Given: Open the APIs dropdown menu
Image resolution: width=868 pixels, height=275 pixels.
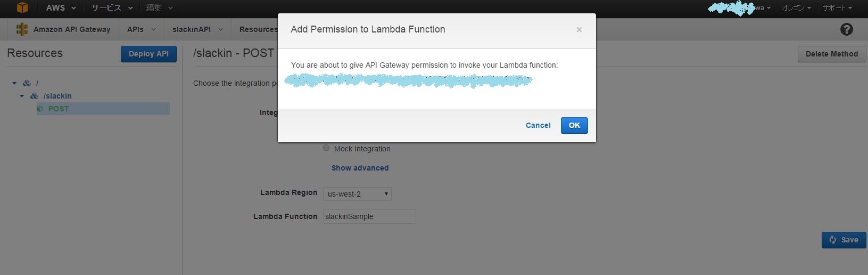Looking at the screenshot, I should tap(141, 29).
